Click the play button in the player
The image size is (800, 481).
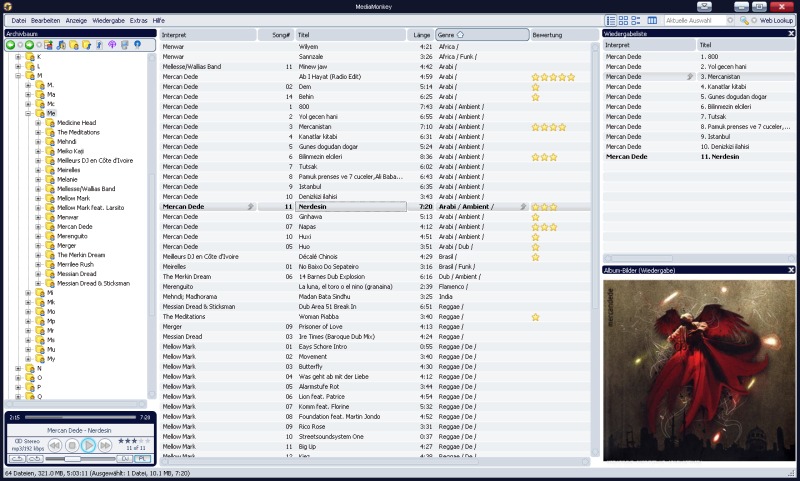[88, 445]
